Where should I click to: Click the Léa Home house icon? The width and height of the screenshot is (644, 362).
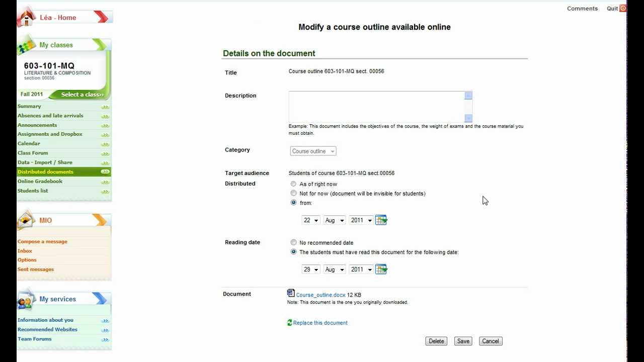click(x=26, y=16)
